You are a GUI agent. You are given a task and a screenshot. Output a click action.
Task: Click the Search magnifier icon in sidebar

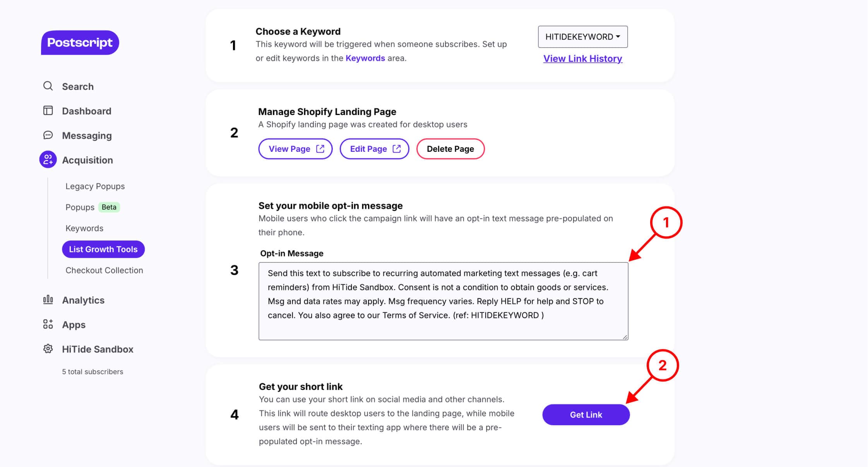pos(48,86)
